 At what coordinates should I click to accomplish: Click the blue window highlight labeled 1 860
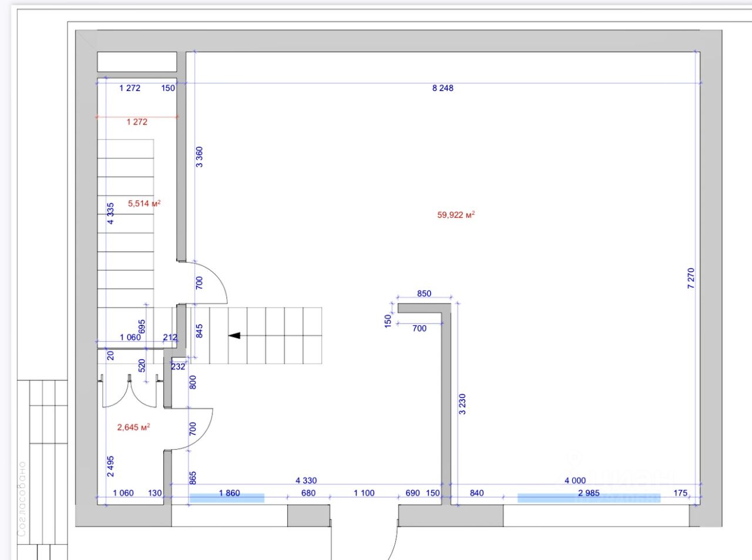point(227,498)
